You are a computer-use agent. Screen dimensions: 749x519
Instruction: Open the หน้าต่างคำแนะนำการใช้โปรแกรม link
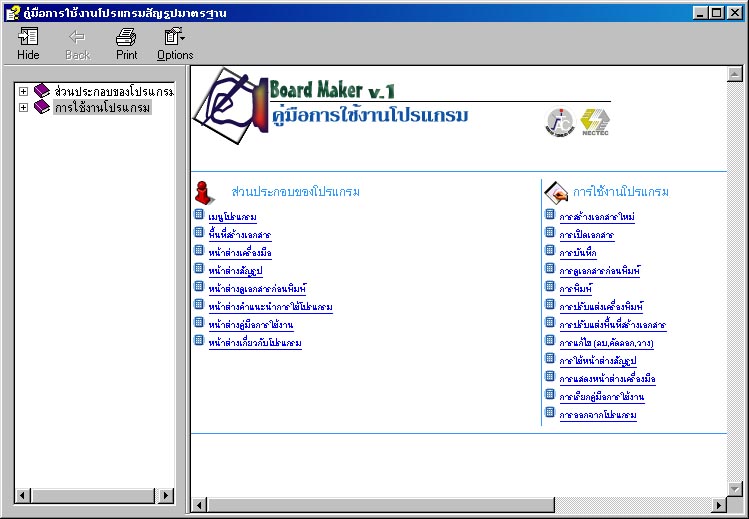pos(270,307)
